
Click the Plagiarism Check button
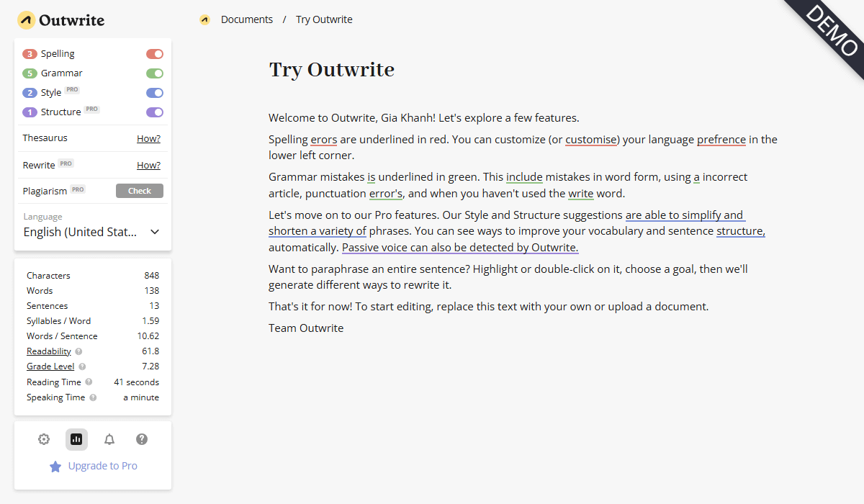click(139, 191)
